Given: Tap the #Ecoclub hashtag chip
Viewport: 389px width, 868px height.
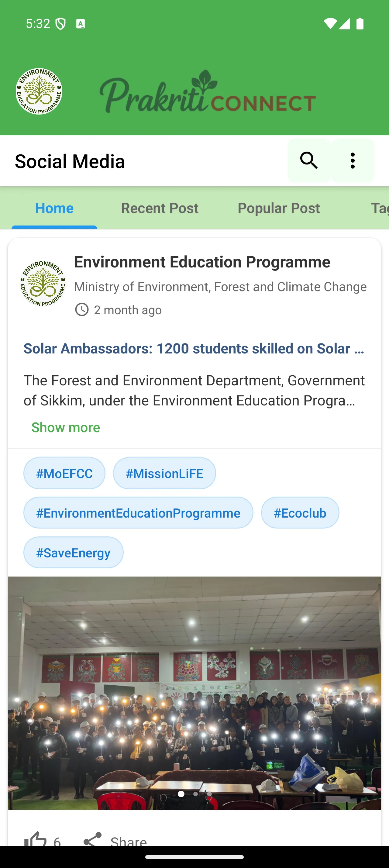Looking at the screenshot, I should point(300,513).
